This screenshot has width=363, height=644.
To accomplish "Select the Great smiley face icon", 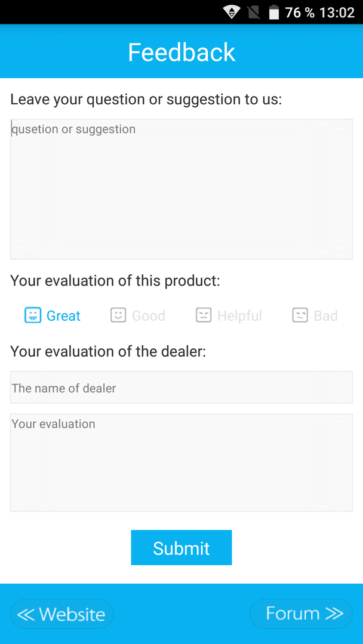I will [33, 315].
